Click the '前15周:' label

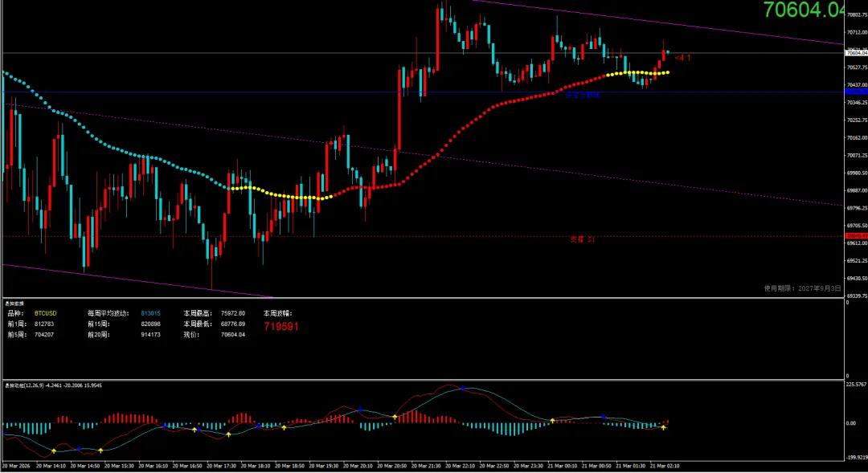point(99,324)
